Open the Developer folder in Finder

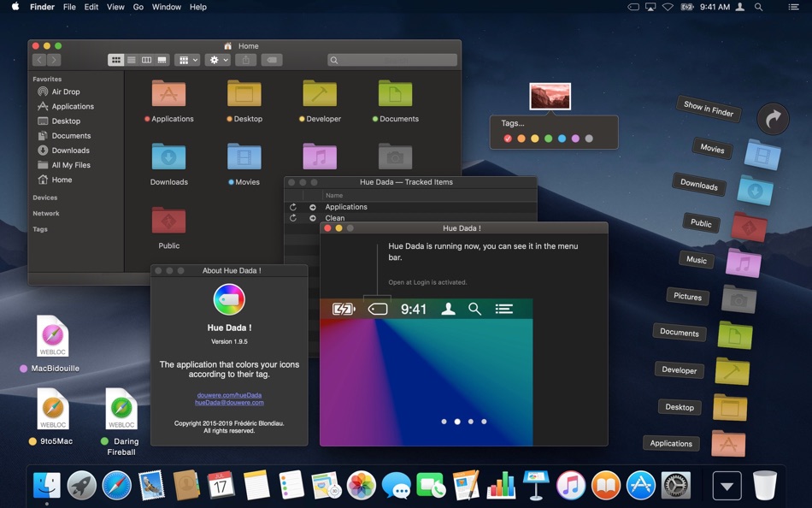pyautogui.click(x=320, y=93)
